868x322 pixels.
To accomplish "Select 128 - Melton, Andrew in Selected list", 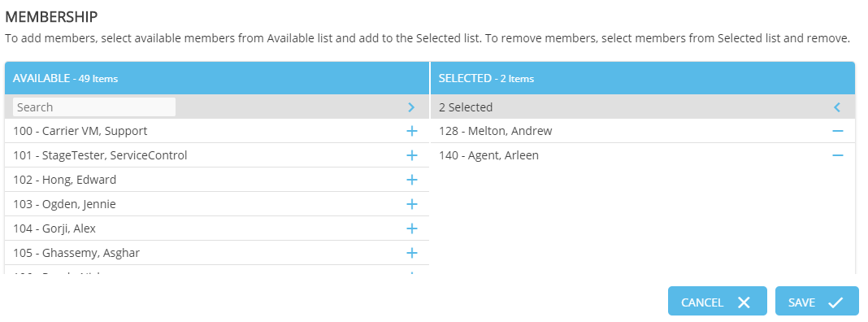I will pyautogui.click(x=643, y=131).
